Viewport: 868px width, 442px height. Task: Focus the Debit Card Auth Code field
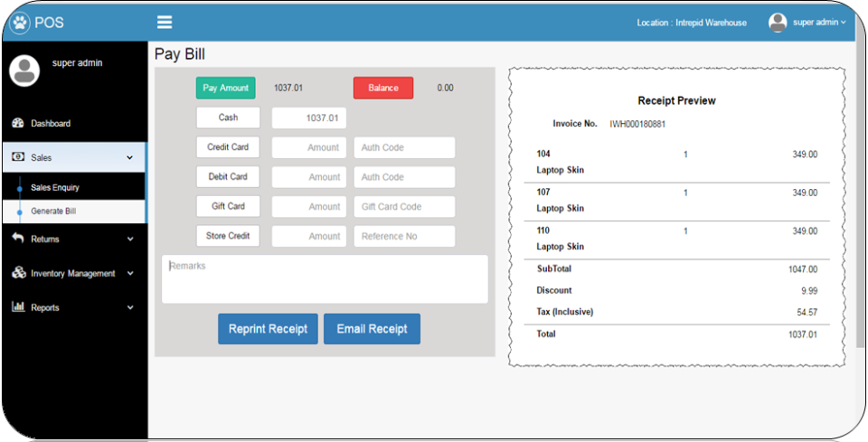pyautogui.click(x=404, y=177)
